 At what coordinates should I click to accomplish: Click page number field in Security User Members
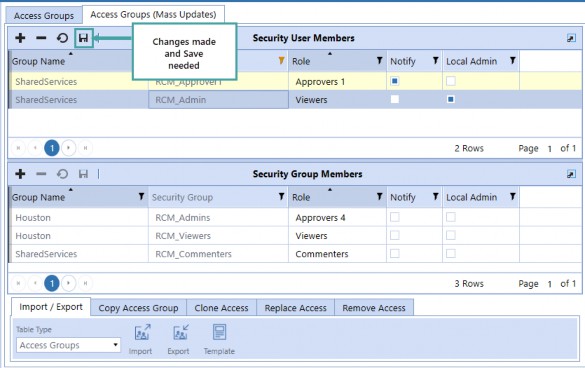(550, 149)
